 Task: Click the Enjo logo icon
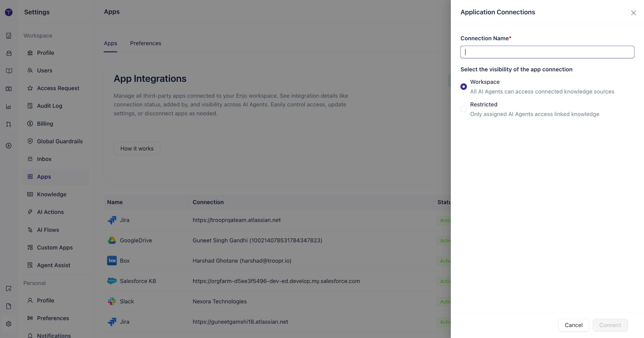pyautogui.click(x=9, y=12)
